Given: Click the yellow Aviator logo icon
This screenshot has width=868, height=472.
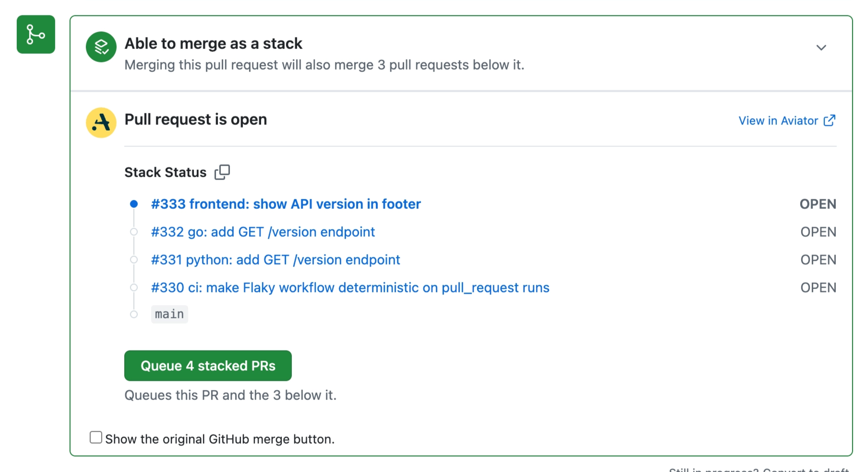Looking at the screenshot, I should 101,123.
